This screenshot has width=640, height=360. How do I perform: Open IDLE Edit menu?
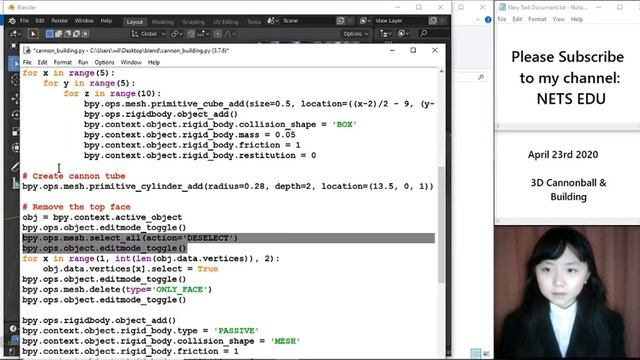coord(42,62)
